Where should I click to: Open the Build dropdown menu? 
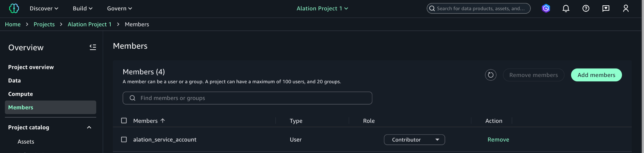83,8
